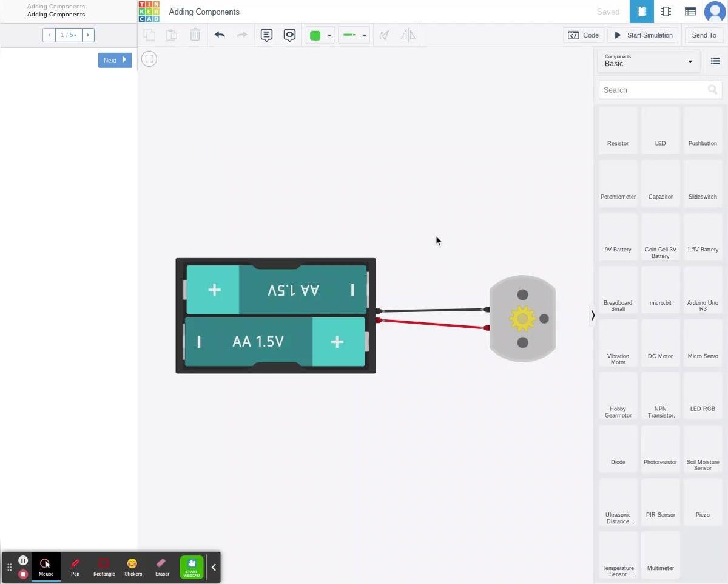Click the search magnifier icon

[712, 90]
